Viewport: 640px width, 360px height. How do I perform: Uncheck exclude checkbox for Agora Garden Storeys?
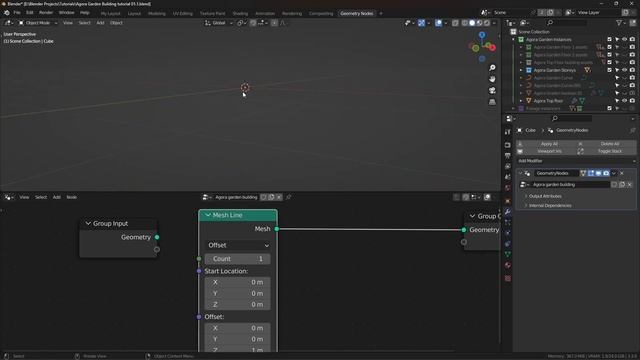[609, 70]
